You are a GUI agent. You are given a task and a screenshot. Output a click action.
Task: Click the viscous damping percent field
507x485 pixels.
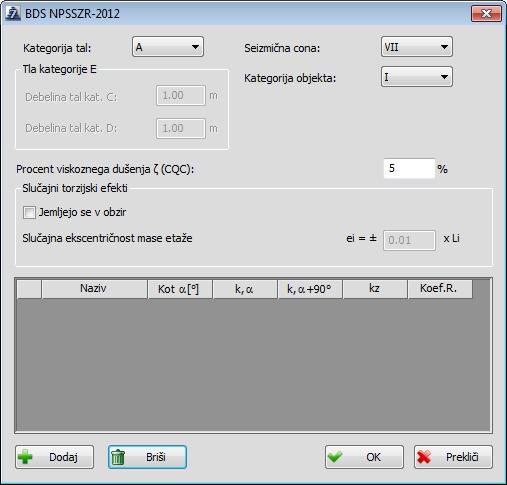[409, 169]
